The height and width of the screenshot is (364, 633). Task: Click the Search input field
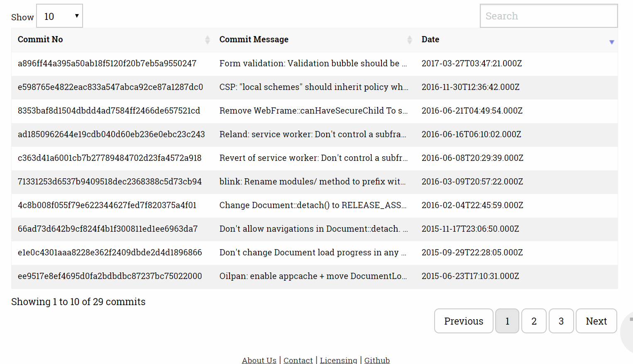click(x=548, y=16)
